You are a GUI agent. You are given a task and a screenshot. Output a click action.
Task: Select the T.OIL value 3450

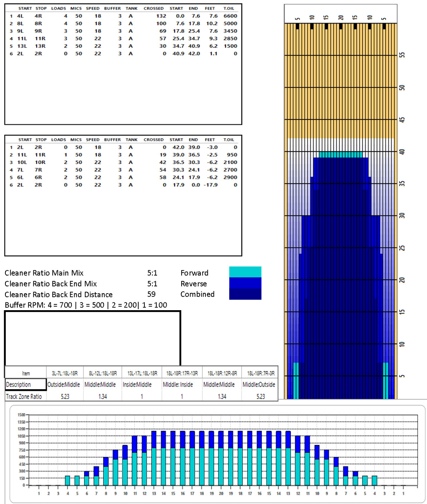coord(230,31)
